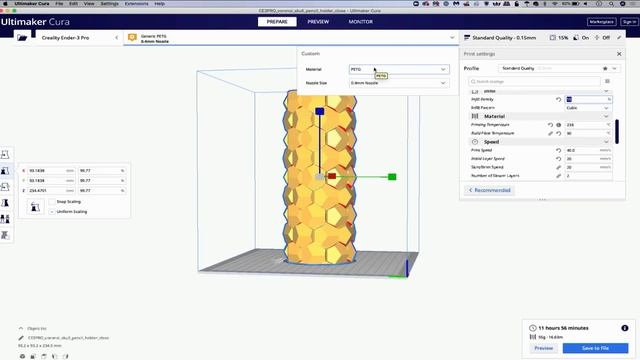Select the Move tool in left toolbar
This screenshot has height=360, width=640.
(x=5, y=154)
